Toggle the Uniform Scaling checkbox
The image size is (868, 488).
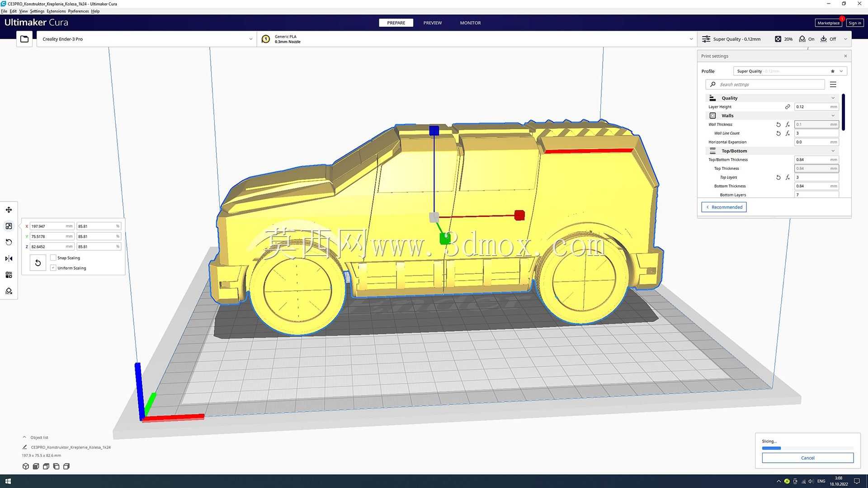[x=53, y=268]
